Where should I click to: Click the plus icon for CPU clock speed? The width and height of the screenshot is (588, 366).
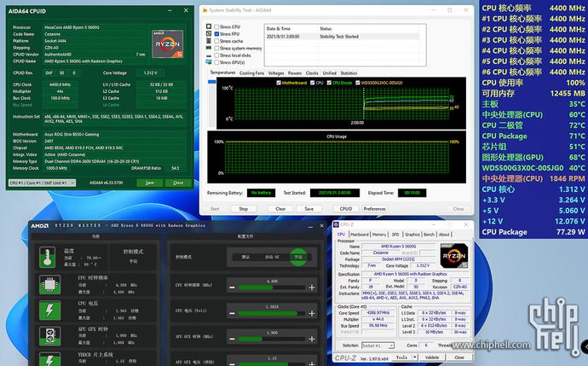(312, 288)
